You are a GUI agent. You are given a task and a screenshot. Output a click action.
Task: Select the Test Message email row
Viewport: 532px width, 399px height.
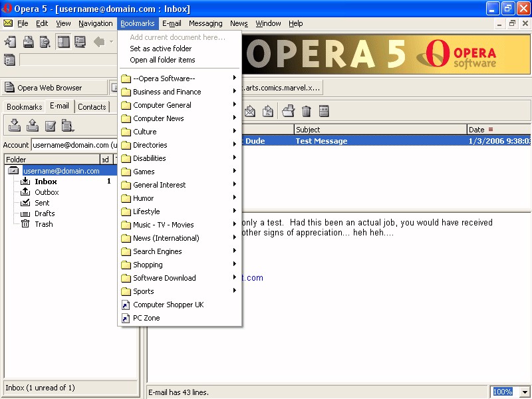pyautogui.click(x=386, y=141)
